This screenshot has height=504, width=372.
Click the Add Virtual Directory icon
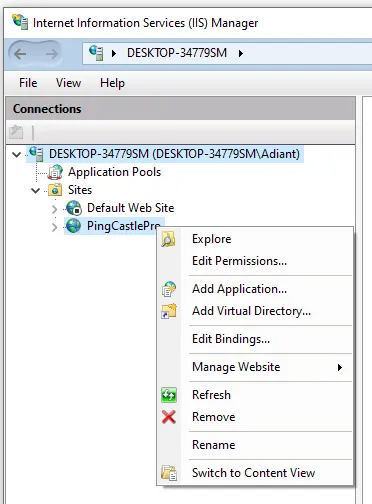[x=169, y=311]
